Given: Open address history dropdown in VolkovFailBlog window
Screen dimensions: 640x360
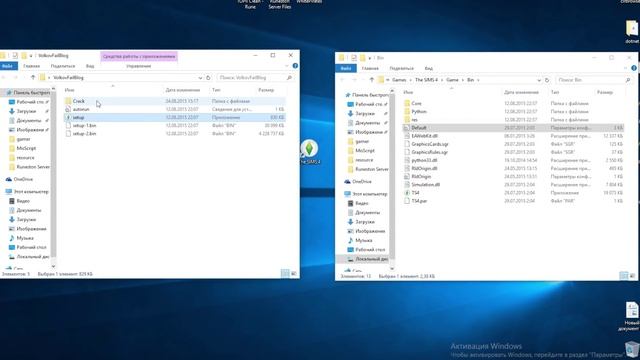Looking at the screenshot, I should click(x=200, y=78).
